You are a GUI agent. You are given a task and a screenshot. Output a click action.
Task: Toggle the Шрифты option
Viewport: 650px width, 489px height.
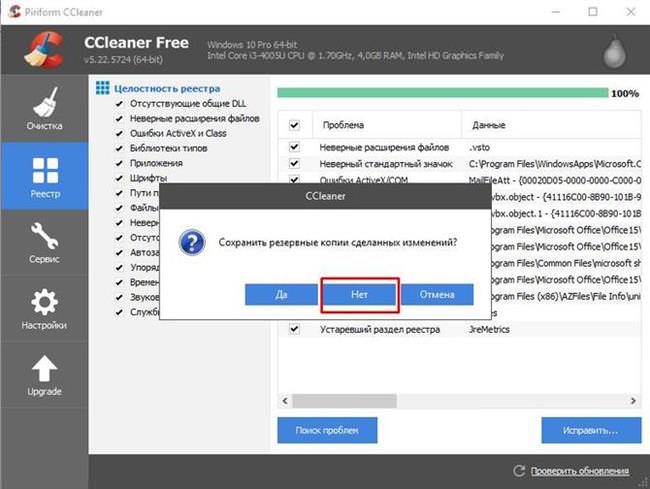(x=119, y=178)
